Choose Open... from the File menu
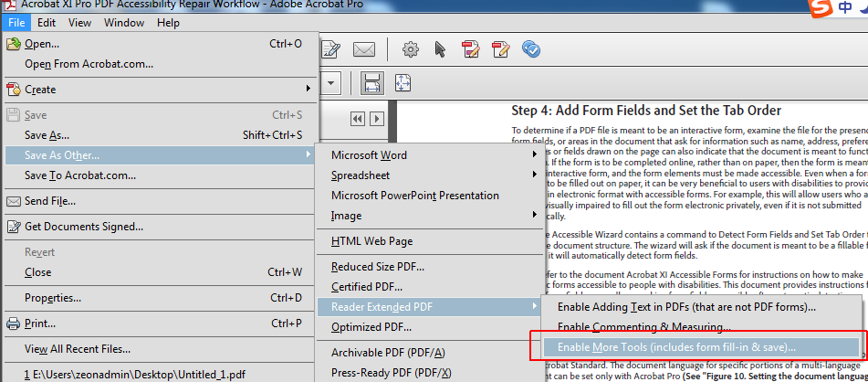Image resolution: width=868 pixels, height=382 pixels. [161, 44]
